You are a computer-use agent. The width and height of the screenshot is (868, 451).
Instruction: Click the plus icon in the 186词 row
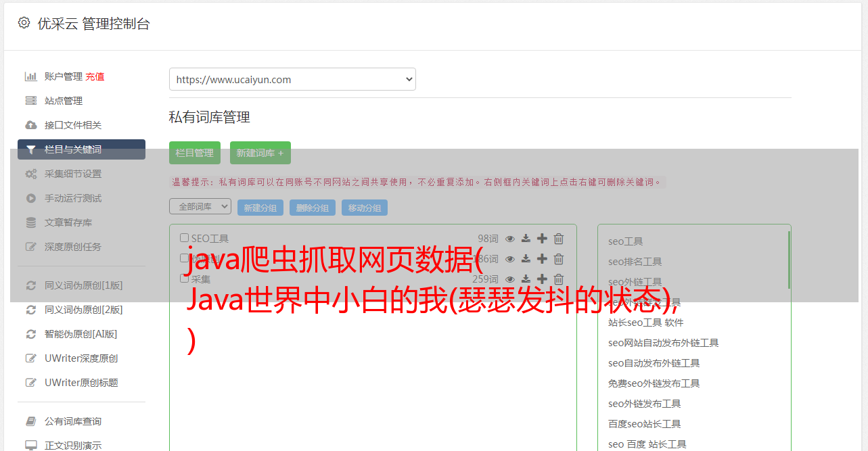tap(542, 259)
